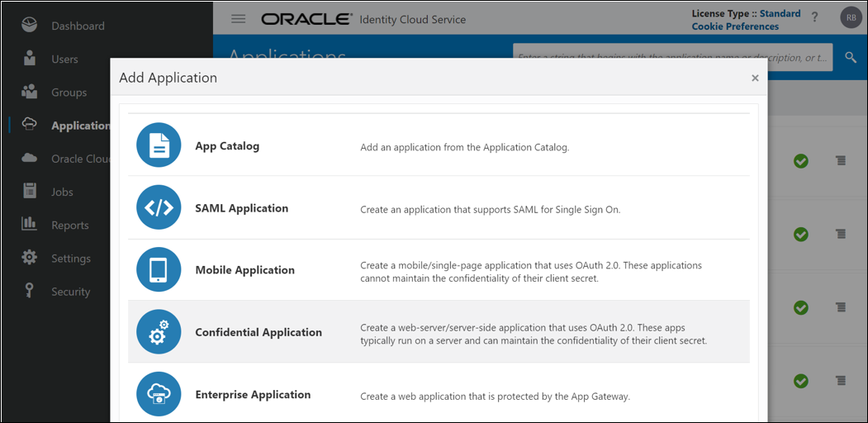The image size is (868, 423).
Task: Click the search magnifier icon
Action: coord(851,57)
